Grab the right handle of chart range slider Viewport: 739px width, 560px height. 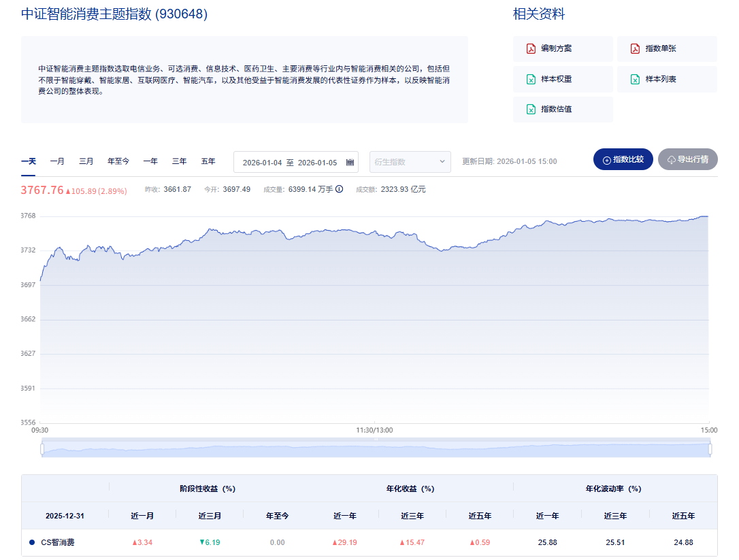(710, 449)
